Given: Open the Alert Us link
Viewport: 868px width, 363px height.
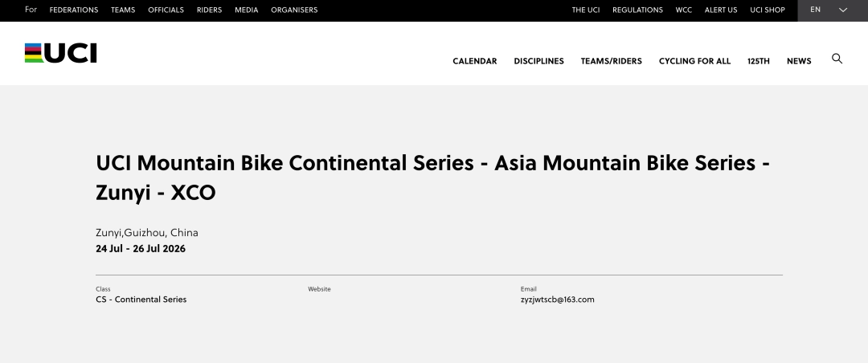Looking at the screenshot, I should 721,10.
